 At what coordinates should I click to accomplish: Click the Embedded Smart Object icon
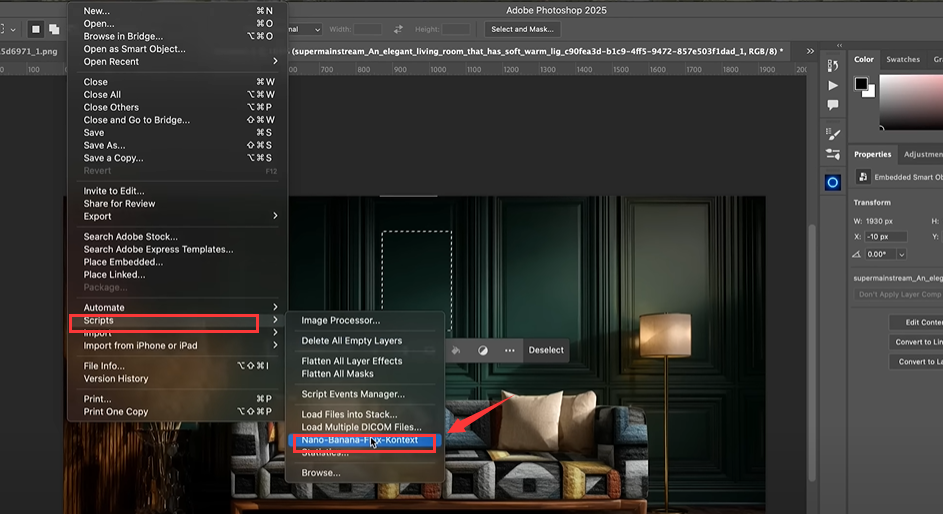[x=863, y=177]
